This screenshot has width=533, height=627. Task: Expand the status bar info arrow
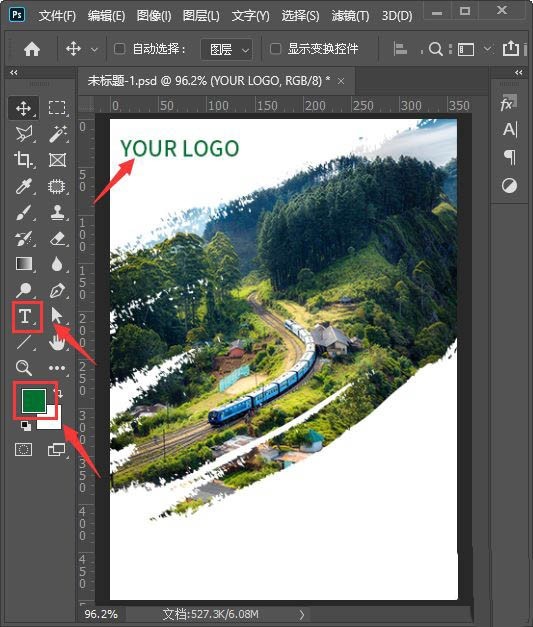(301, 615)
